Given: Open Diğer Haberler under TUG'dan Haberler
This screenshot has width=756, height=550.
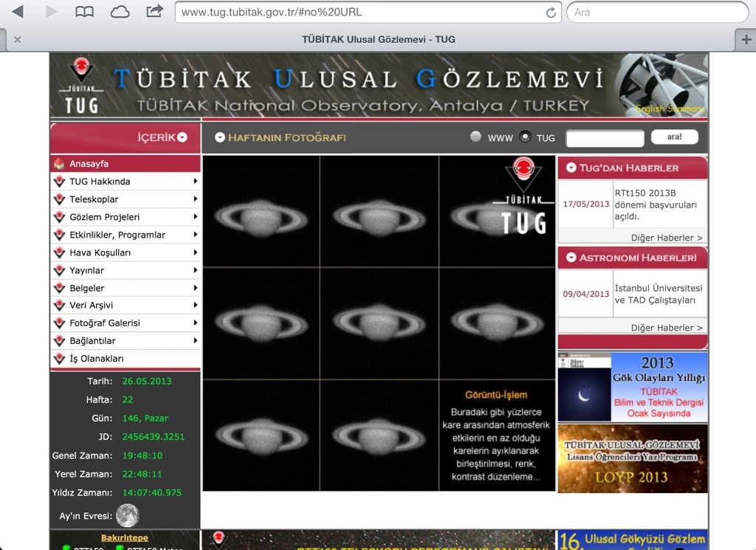Looking at the screenshot, I should click(666, 238).
